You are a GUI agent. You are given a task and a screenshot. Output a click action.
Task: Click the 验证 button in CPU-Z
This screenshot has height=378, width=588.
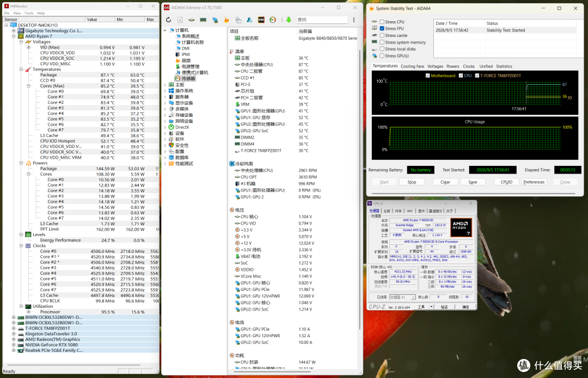[x=444, y=307]
